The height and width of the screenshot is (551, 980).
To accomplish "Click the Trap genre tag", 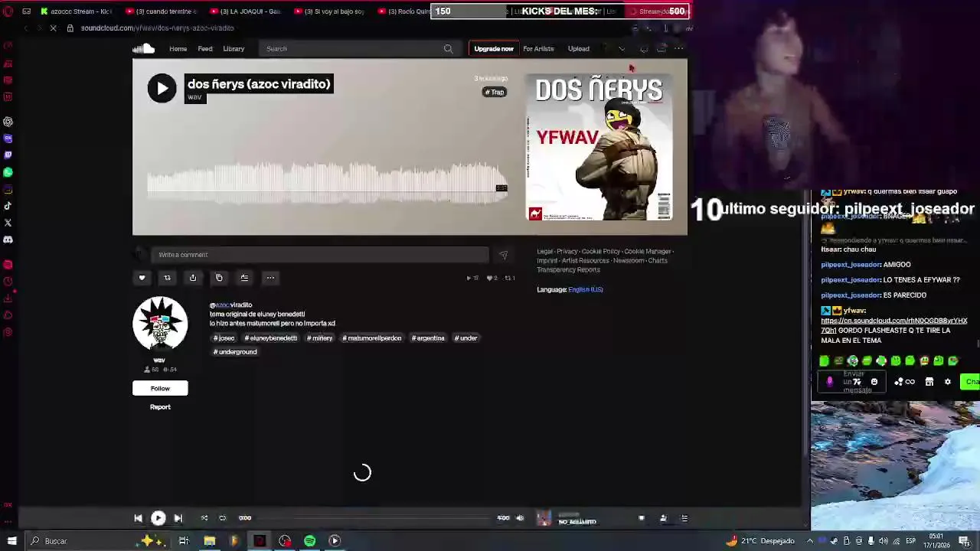I will click(x=495, y=93).
